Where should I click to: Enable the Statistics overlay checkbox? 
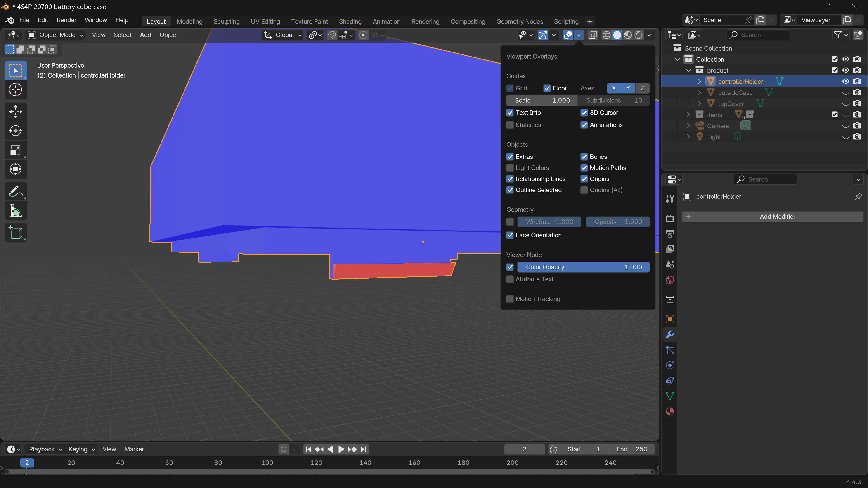click(x=510, y=125)
